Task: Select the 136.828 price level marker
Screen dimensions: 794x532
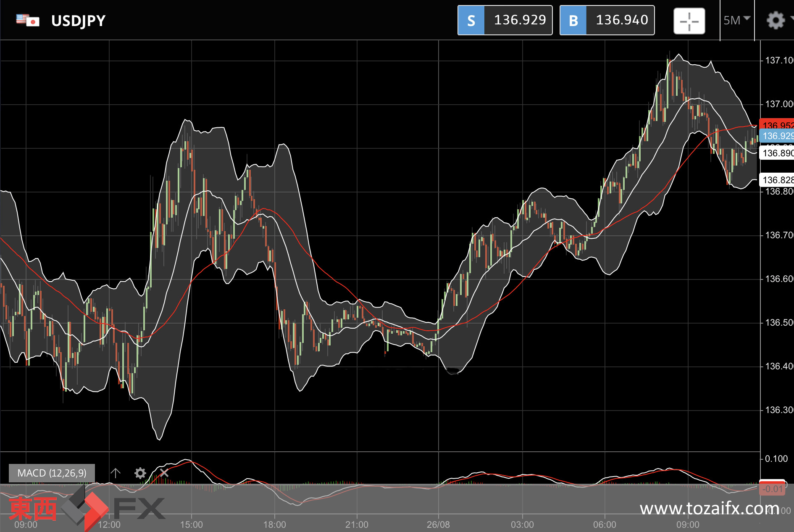Action: (x=777, y=180)
